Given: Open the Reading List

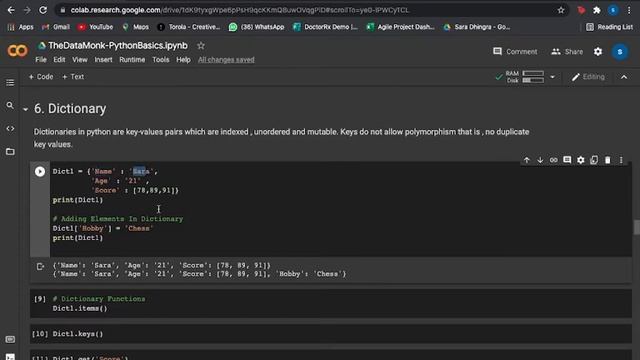Looking at the screenshot, I should (609, 27).
